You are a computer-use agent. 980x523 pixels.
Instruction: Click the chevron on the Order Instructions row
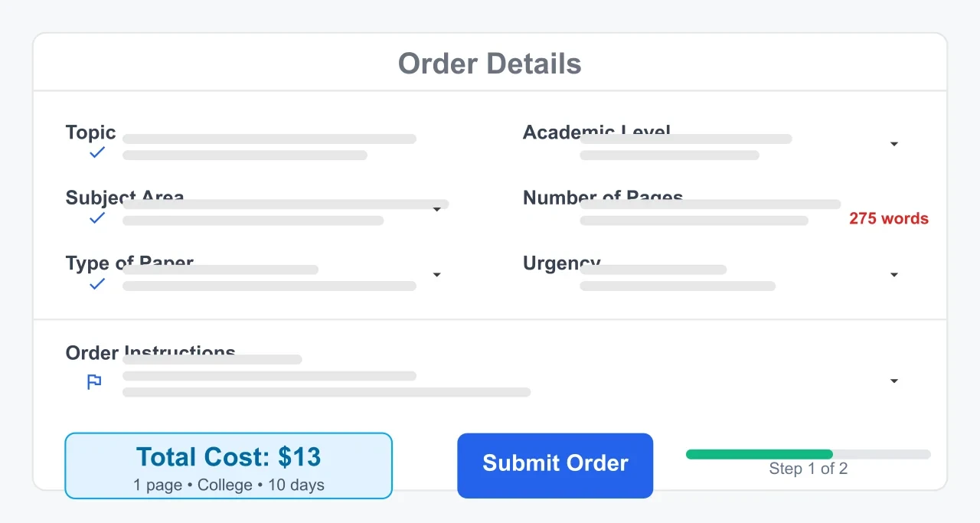point(893,381)
